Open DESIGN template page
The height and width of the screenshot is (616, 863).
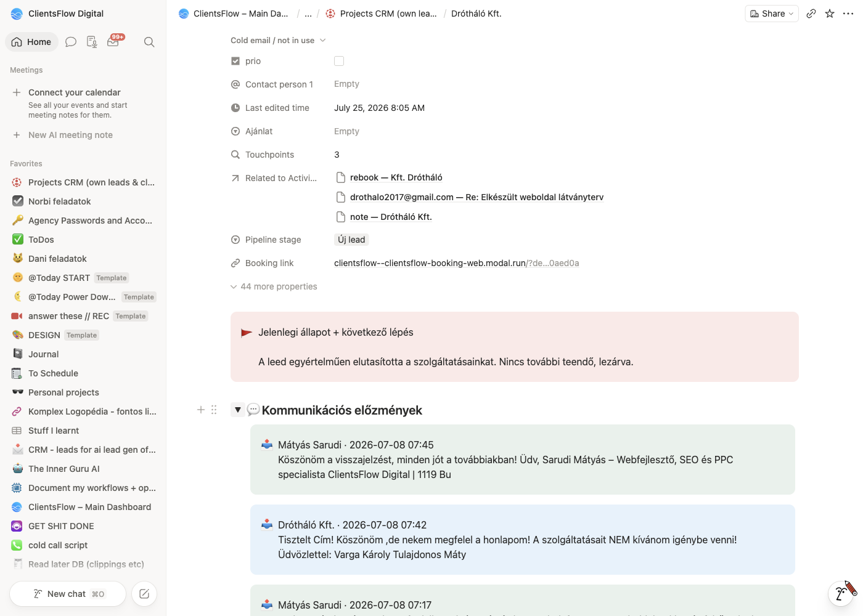83,335
